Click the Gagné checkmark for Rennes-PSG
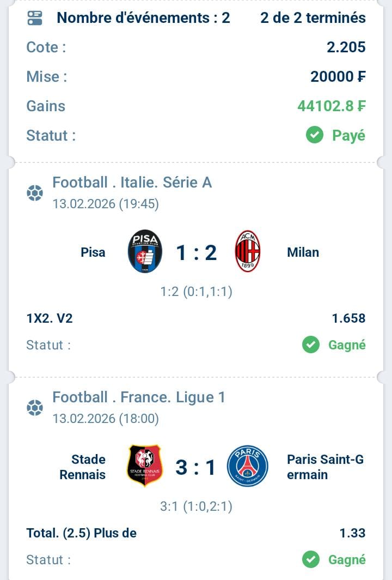392x580 pixels. coord(311,559)
